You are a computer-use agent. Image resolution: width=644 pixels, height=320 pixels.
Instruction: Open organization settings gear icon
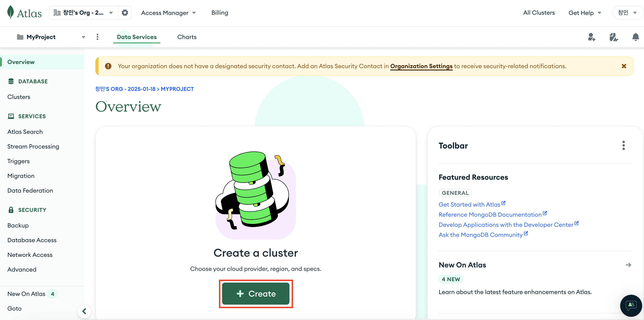(x=125, y=13)
